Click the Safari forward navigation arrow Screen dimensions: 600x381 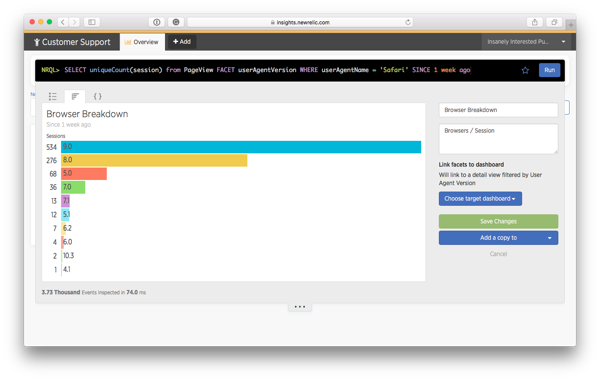tap(75, 22)
